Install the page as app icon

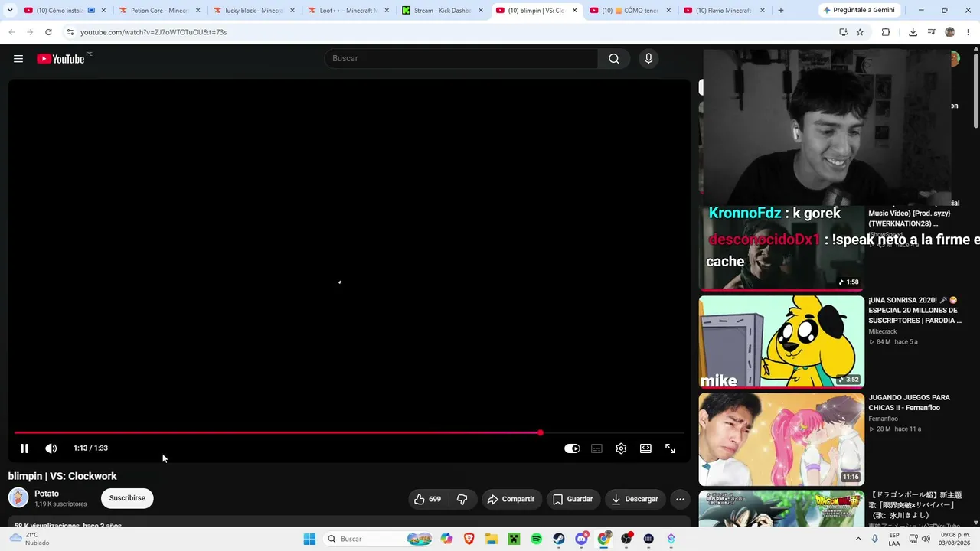click(x=843, y=32)
